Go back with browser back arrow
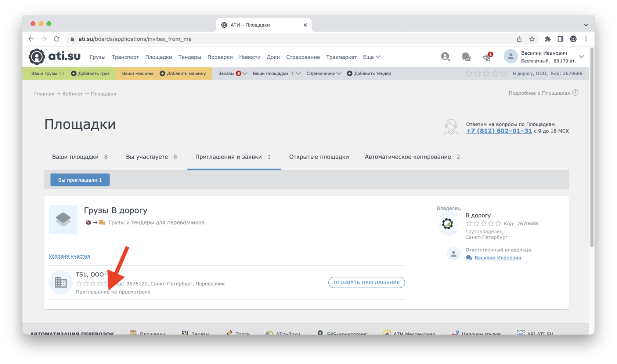The width and height of the screenshot is (617, 364). [31, 39]
